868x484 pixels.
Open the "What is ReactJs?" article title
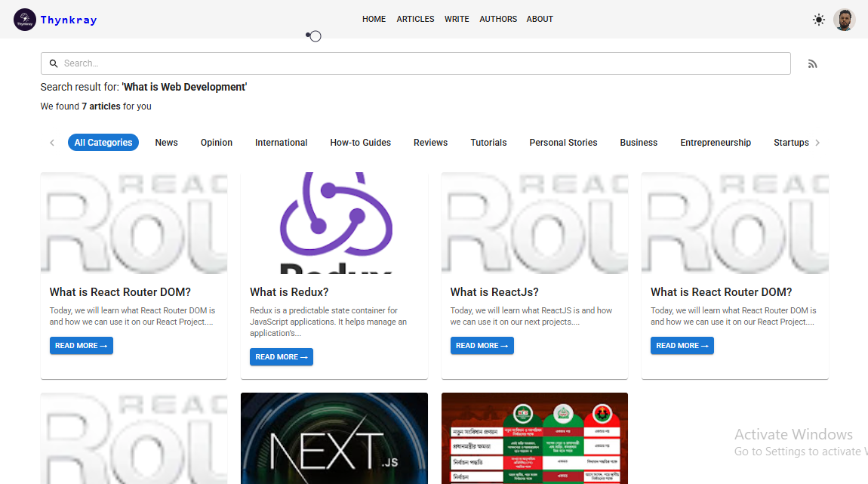click(494, 292)
